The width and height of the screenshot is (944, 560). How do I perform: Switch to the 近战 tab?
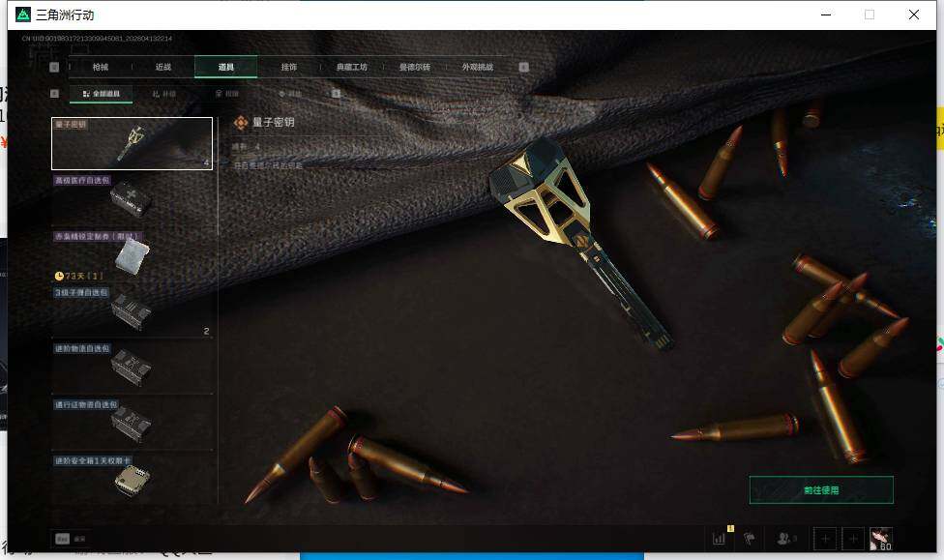(163, 67)
